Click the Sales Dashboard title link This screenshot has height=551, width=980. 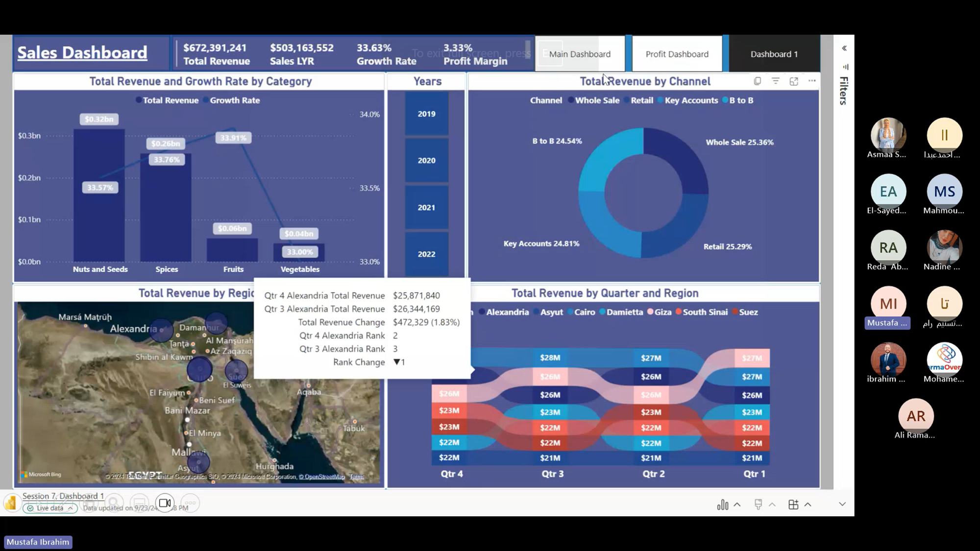pyautogui.click(x=82, y=52)
